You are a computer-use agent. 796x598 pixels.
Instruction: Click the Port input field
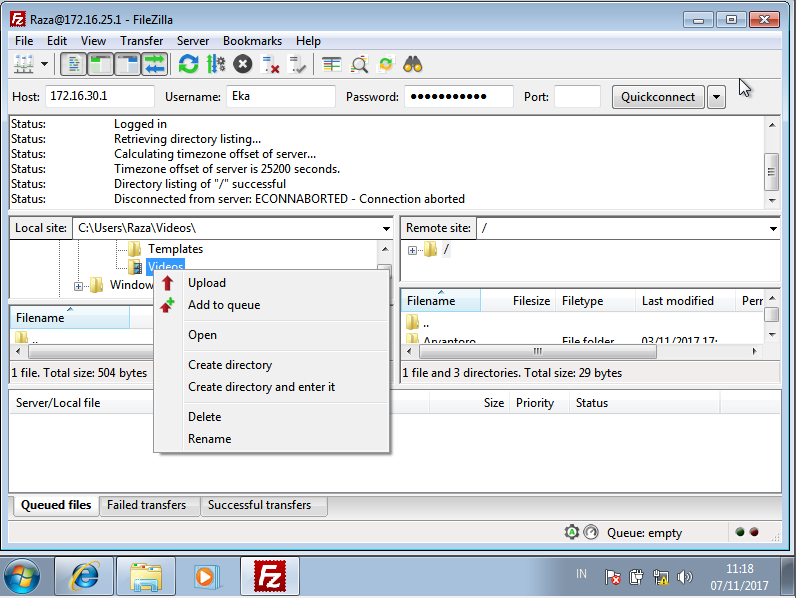[577, 96]
